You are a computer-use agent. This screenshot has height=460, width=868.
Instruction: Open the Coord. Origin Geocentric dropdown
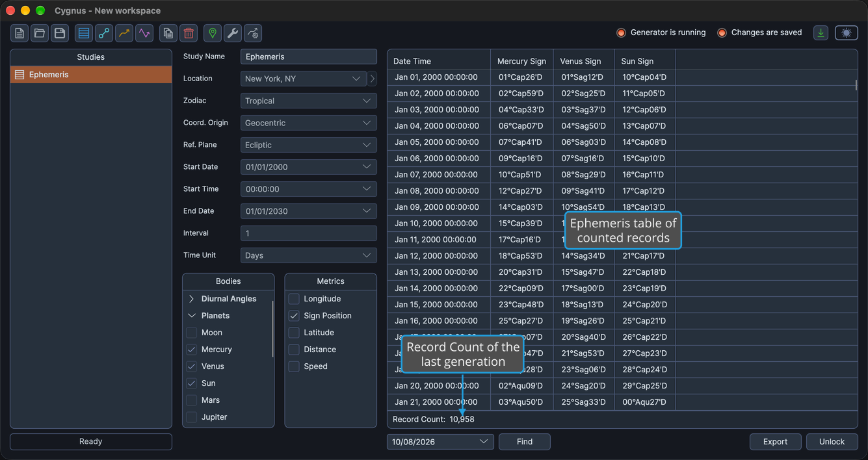coord(309,123)
